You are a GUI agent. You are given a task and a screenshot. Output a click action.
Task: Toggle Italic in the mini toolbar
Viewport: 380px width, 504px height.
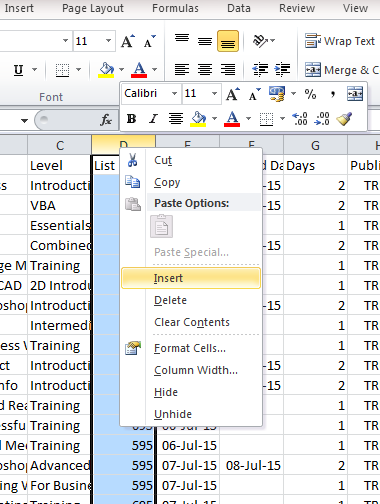[153, 118]
